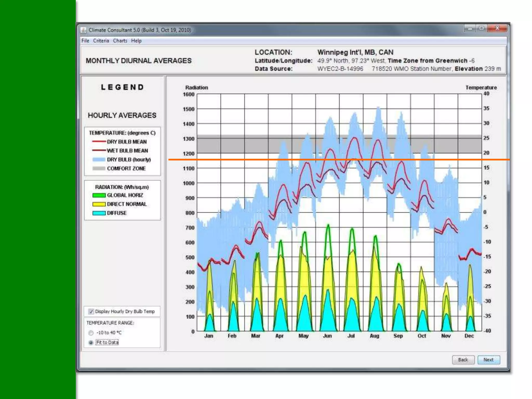
Task: Minimize the Climate Consultant window
Action: 470,28
